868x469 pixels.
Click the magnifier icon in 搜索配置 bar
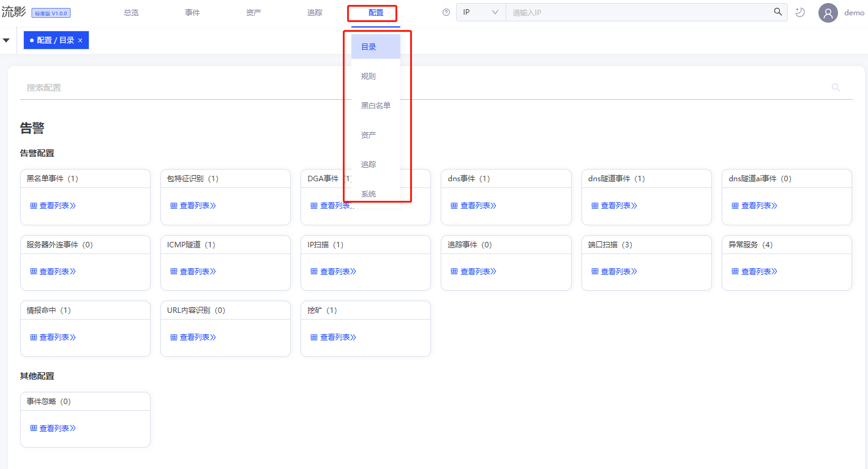point(836,88)
